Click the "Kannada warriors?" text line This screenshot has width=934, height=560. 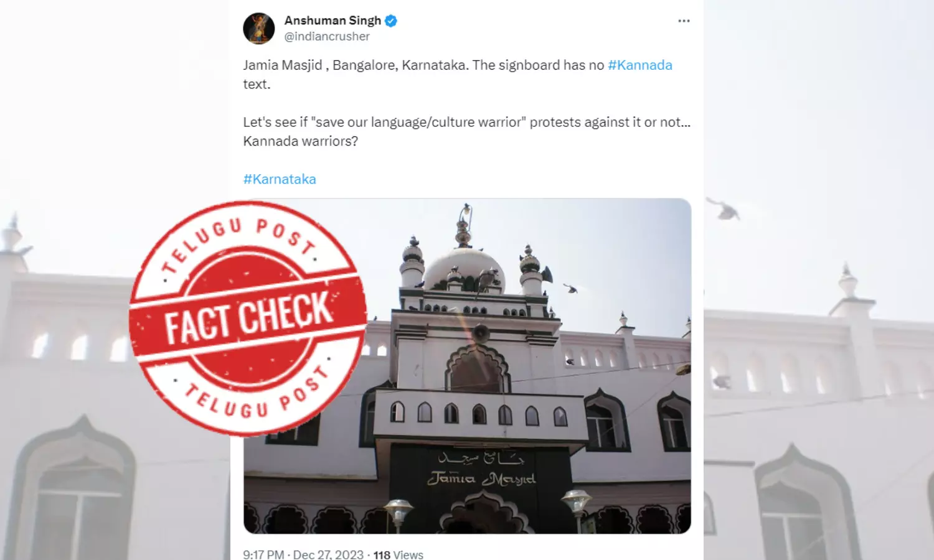(300, 141)
